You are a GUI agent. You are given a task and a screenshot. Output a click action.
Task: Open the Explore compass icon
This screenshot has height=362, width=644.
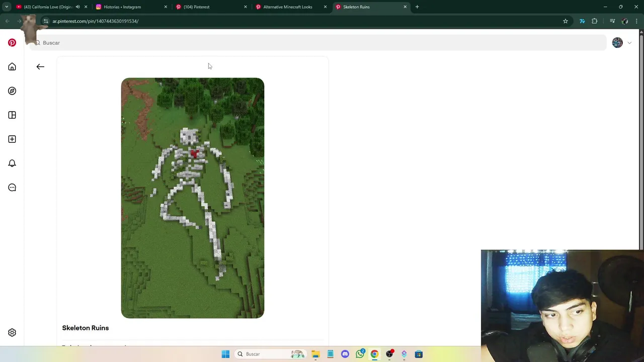12,91
